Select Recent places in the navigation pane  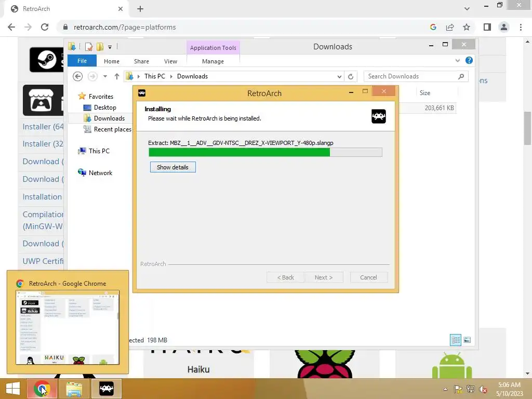pos(112,129)
